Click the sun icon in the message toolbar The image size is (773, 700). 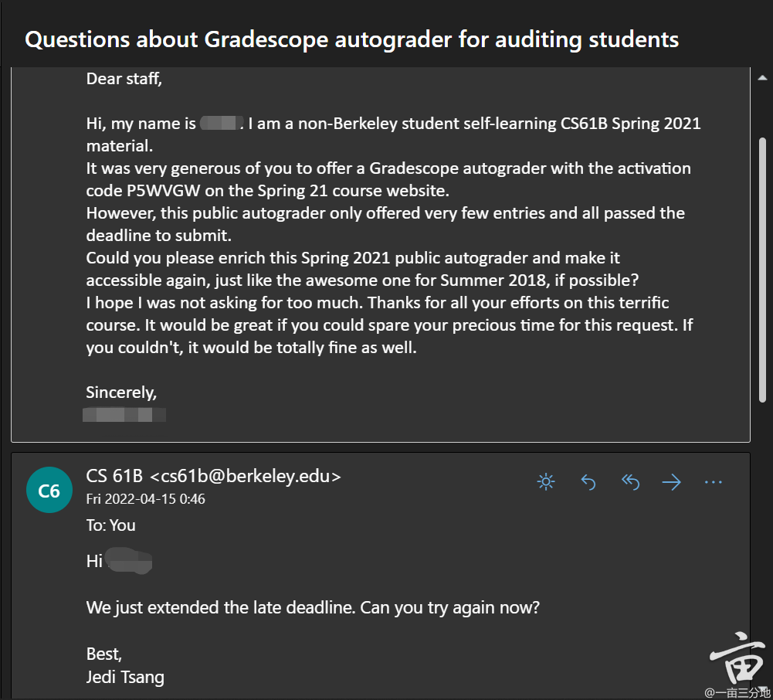point(546,481)
